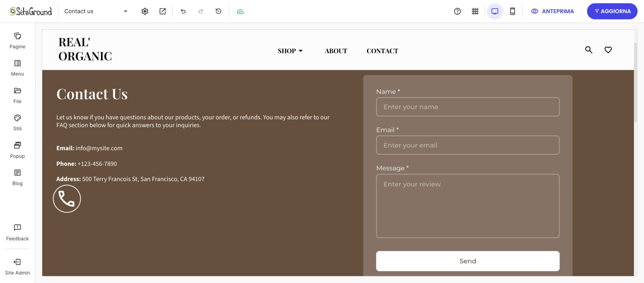Open the File manager panel
Viewport: 644px width, 283px height.
pos(17,95)
